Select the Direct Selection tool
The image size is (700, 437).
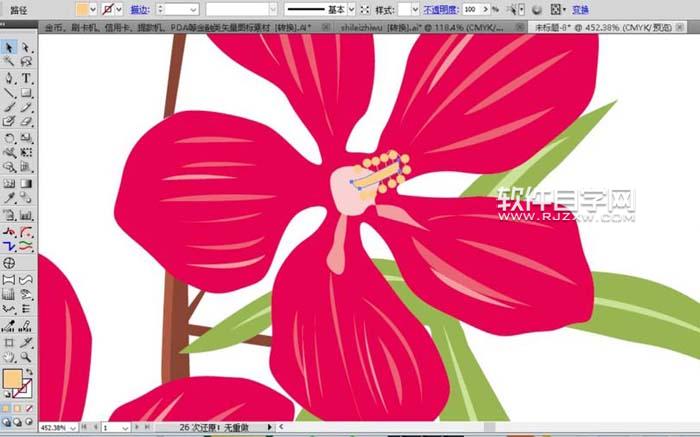[x=26, y=47]
